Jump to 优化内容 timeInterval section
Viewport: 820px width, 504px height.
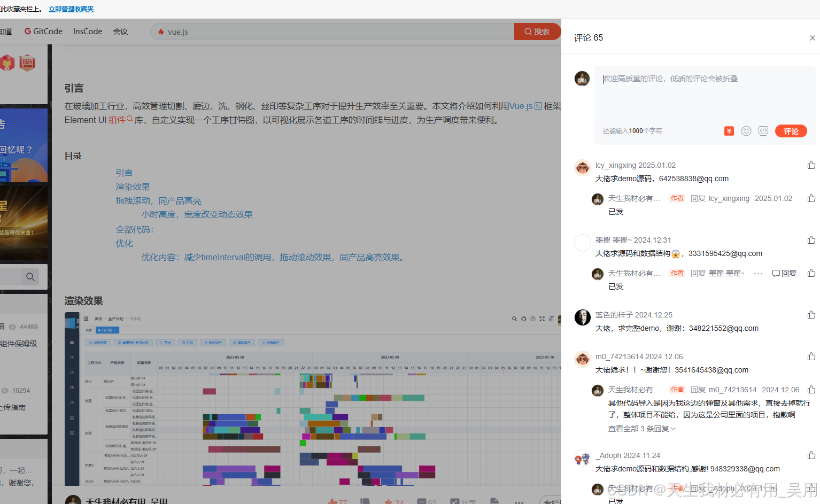click(274, 257)
